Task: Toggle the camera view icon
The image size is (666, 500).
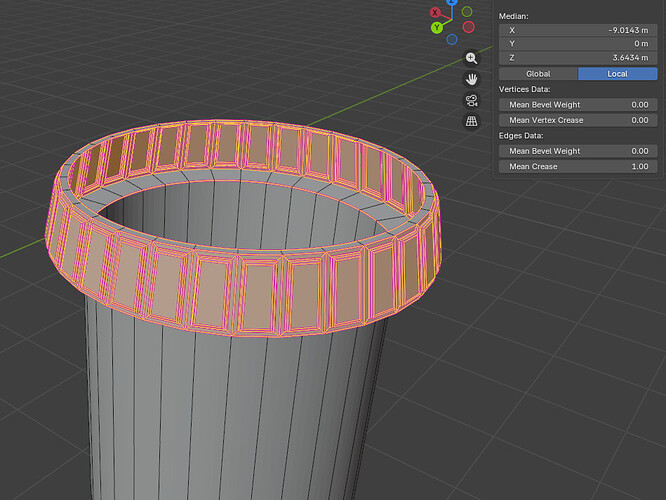Action: tap(471, 100)
